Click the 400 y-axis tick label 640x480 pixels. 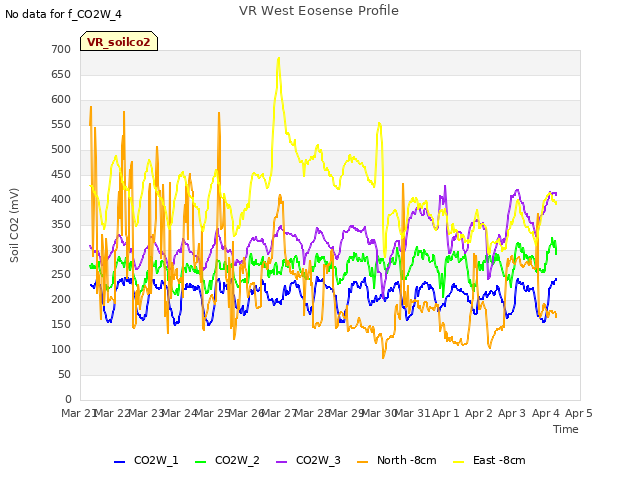pos(61,199)
